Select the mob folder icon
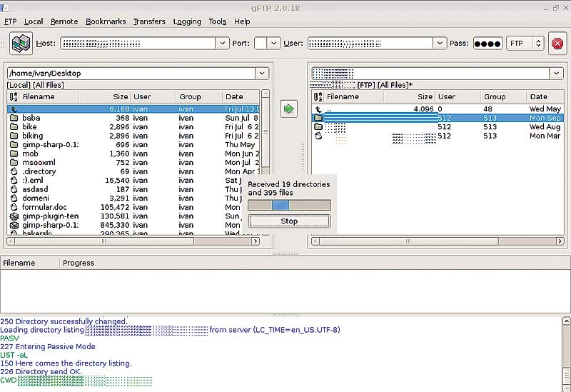Image resolution: width=571 pixels, height=392 pixels. [14, 154]
